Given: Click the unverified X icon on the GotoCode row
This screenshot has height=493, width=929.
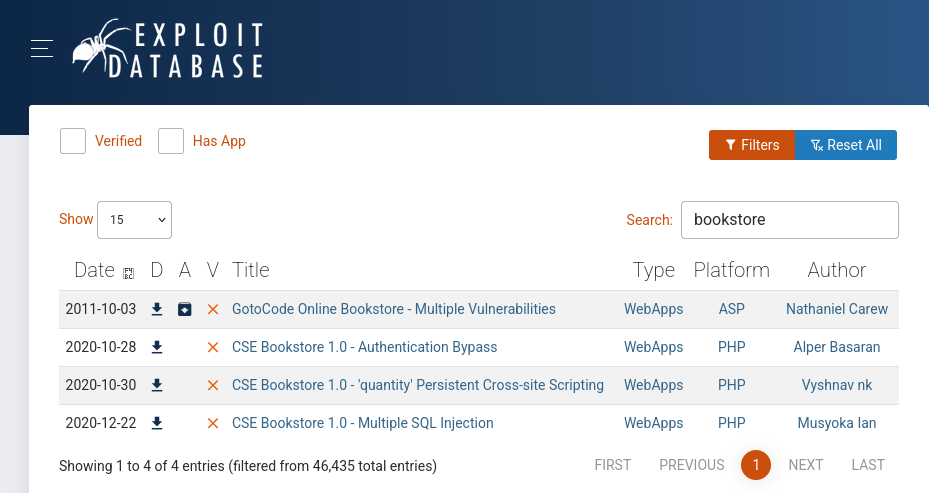Looking at the screenshot, I should [213, 309].
